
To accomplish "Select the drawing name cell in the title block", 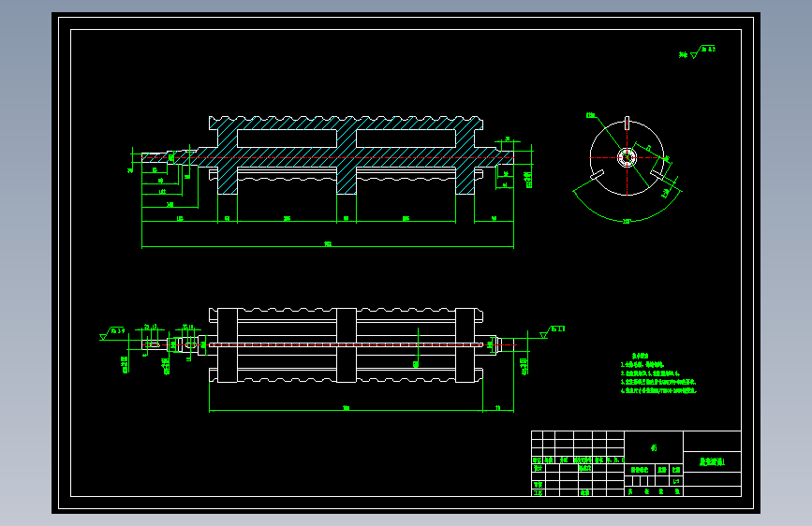I will 712,461.
